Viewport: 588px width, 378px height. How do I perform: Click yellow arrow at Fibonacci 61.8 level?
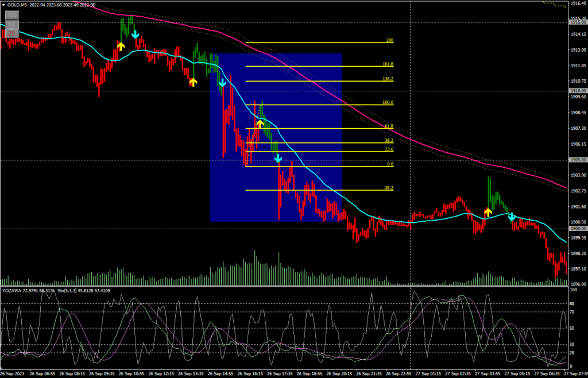point(260,122)
